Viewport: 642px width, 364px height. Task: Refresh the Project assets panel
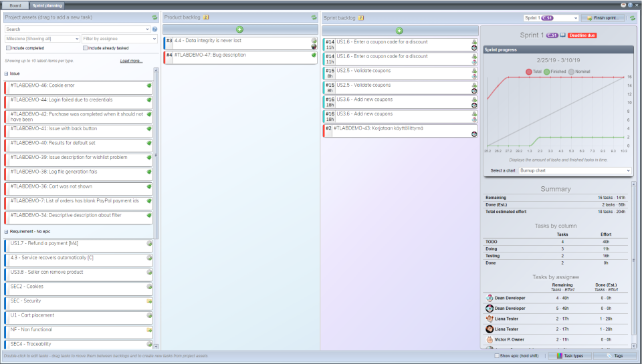154,17
